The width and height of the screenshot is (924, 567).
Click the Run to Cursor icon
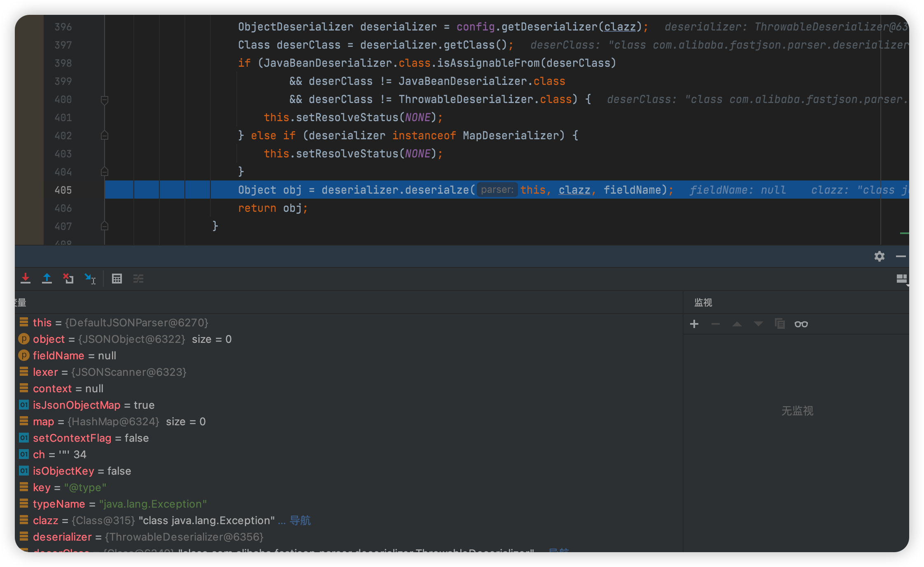pyautogui.click(x=90, y=279)
